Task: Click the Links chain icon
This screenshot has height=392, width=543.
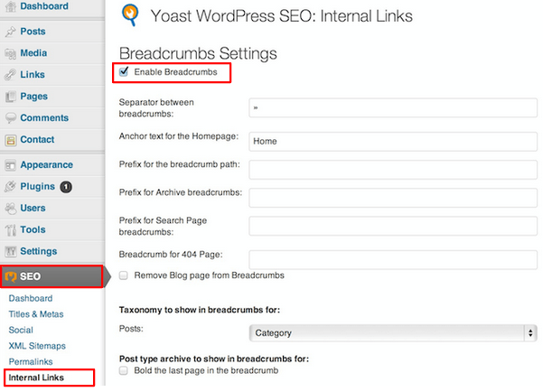Action: pyautogui.click(x=10, y=75)
